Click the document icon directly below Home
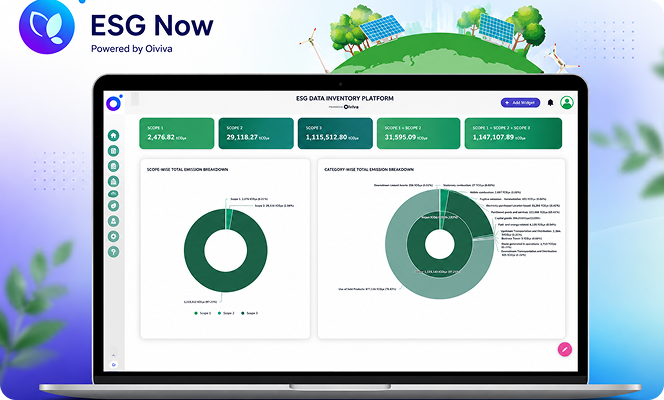Screen dimensions: 664x400 [x=113, y=151]
